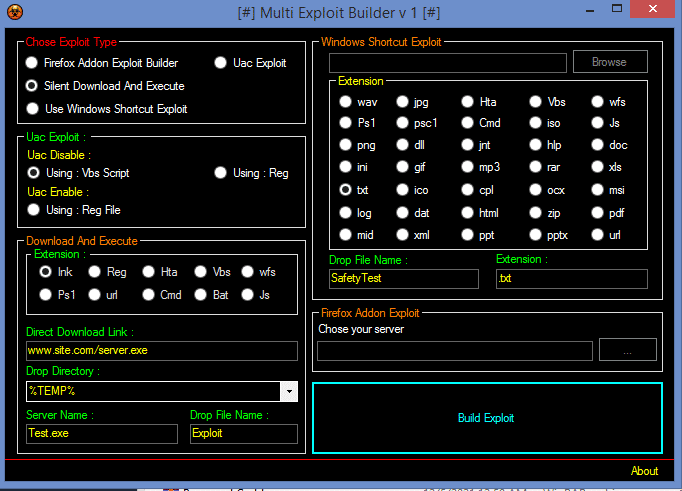Pick the Hta extension under Download And Execute

(x=149, y=271)
